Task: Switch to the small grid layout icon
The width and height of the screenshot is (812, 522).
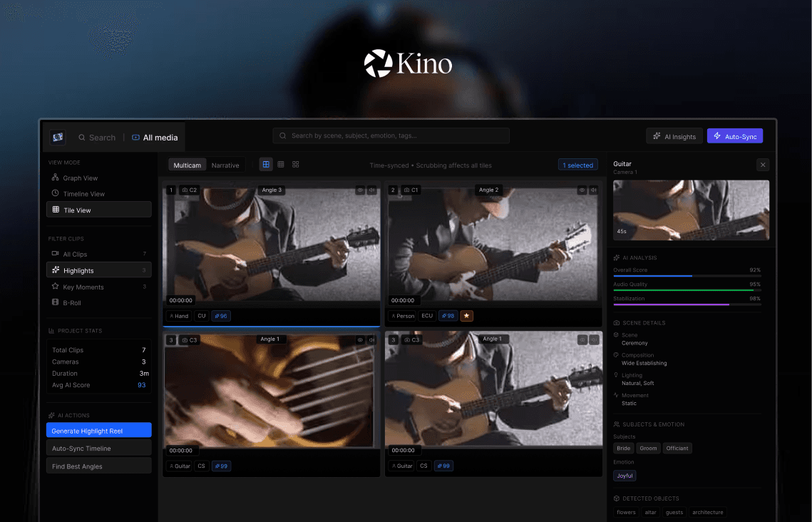Action: pos(280,163)
